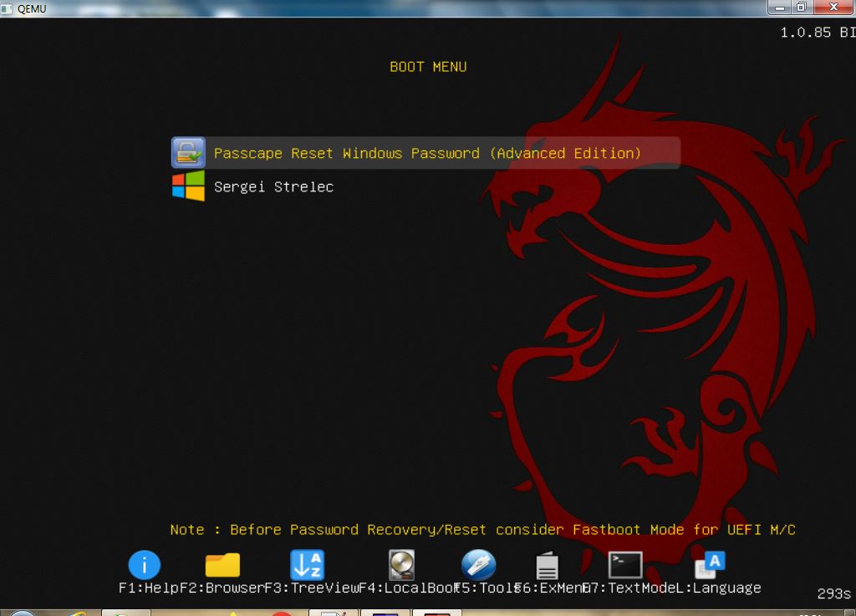The width and height of the screenshot is (856, 616).
Task: Click the F4 LocalBoot hard disk icon
Action: click(402, 565)
